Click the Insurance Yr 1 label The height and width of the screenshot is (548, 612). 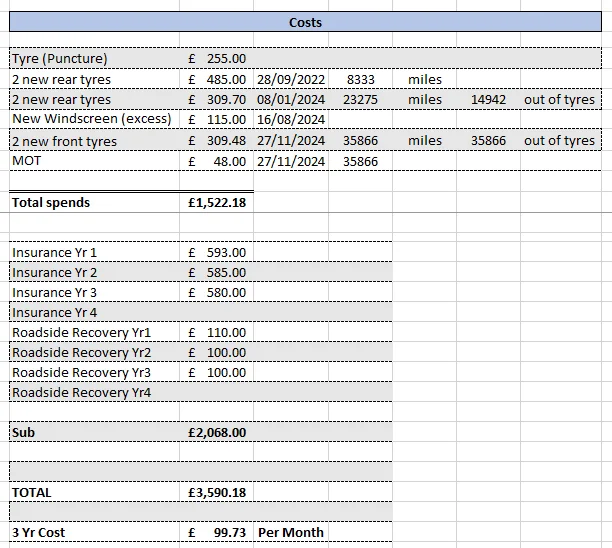(54, 253)
